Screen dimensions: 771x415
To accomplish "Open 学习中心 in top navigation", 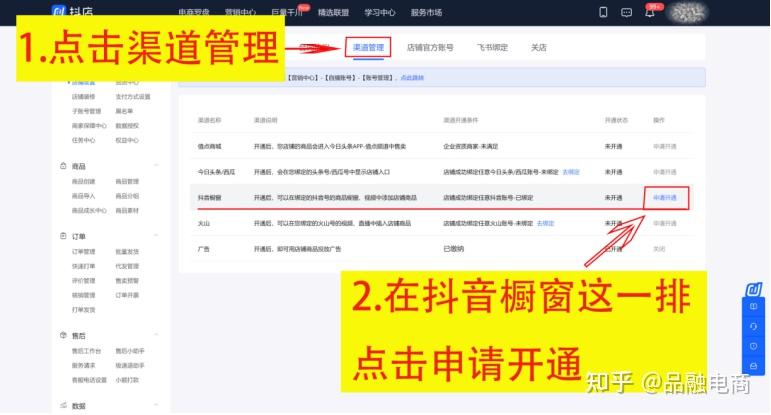I will 380,12.
